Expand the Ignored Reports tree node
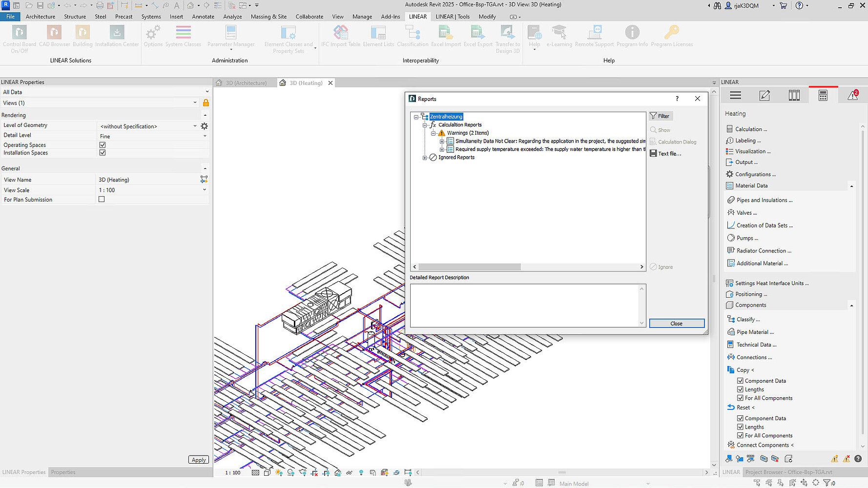 [x=425, y=158]
